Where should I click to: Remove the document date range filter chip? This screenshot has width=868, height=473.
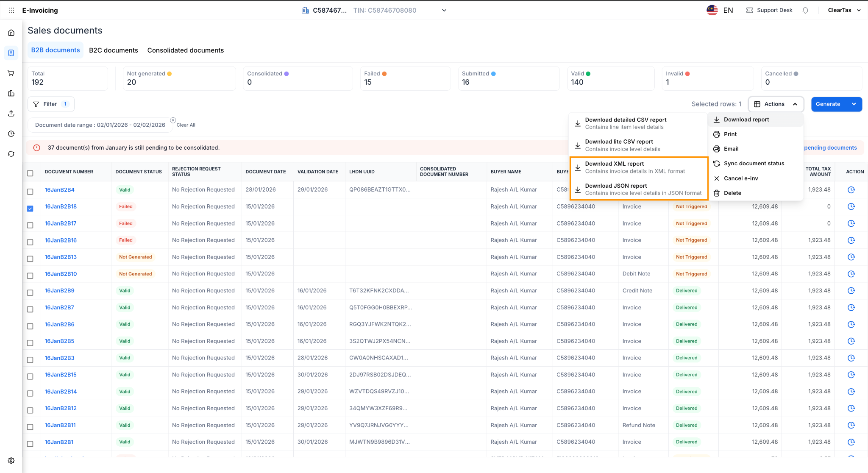click(173, 120)
